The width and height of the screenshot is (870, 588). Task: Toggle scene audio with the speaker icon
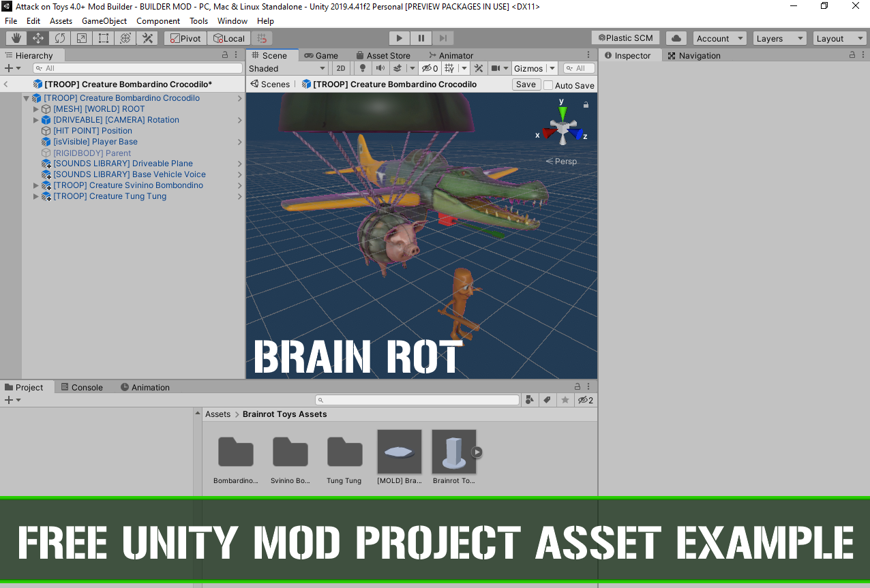click(x=380, y=68)
